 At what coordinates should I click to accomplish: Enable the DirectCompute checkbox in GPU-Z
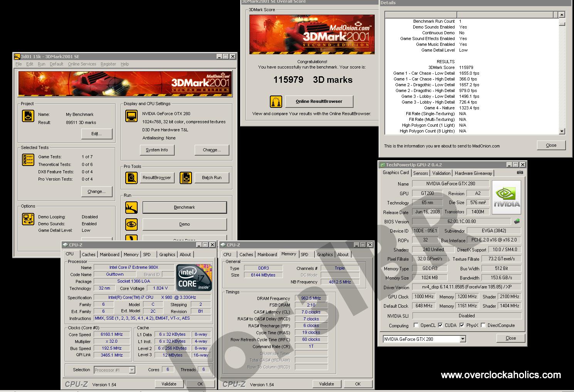click(483, 325)
